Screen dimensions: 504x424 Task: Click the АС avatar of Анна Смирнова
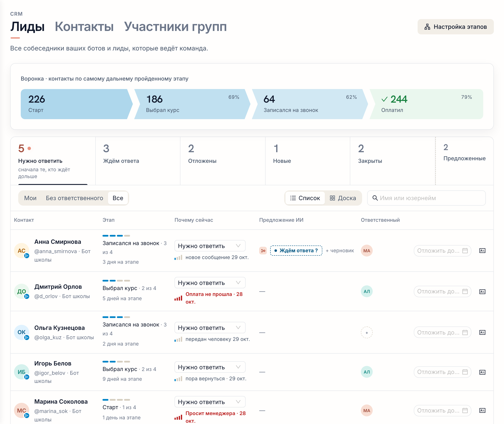coord(22,251)
